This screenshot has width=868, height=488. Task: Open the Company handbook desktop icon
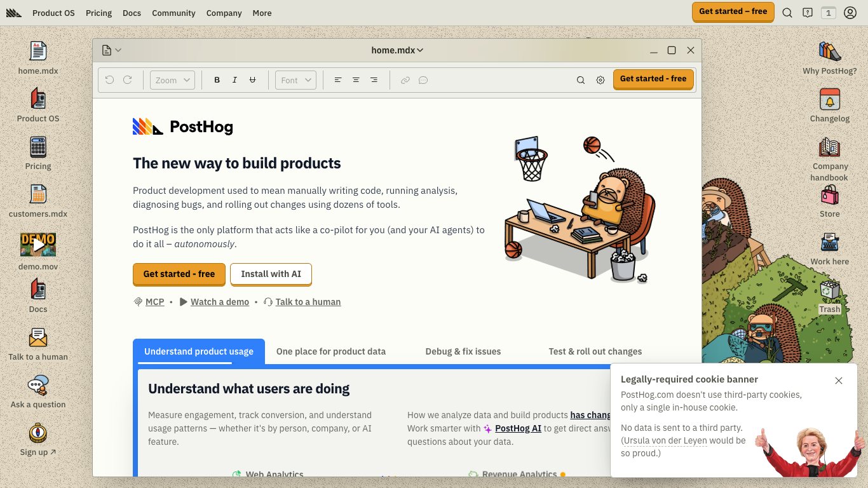coord(829,159)
